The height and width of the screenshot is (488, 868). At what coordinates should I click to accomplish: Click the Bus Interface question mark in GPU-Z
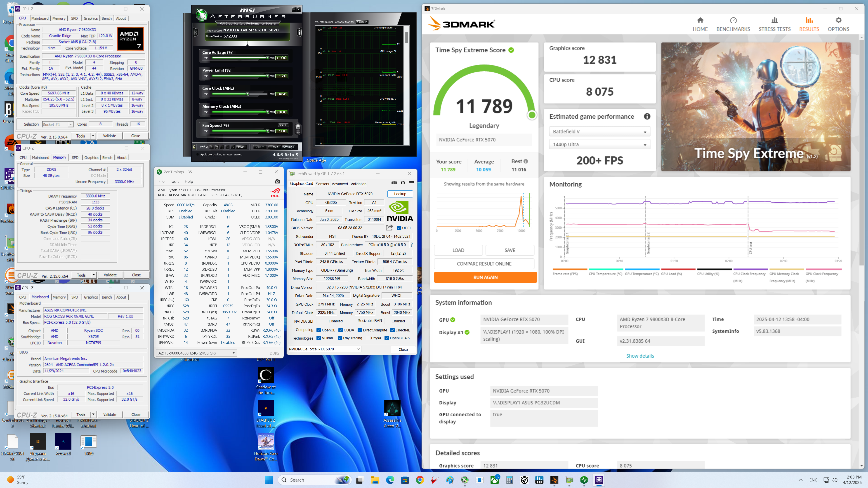point(411,245)
